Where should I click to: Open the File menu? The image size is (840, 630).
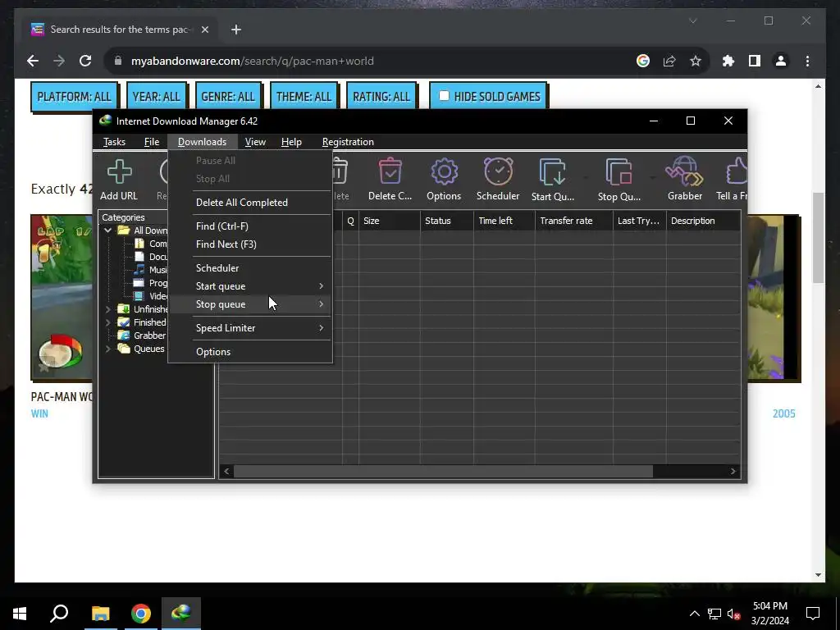tap(152, 142)
